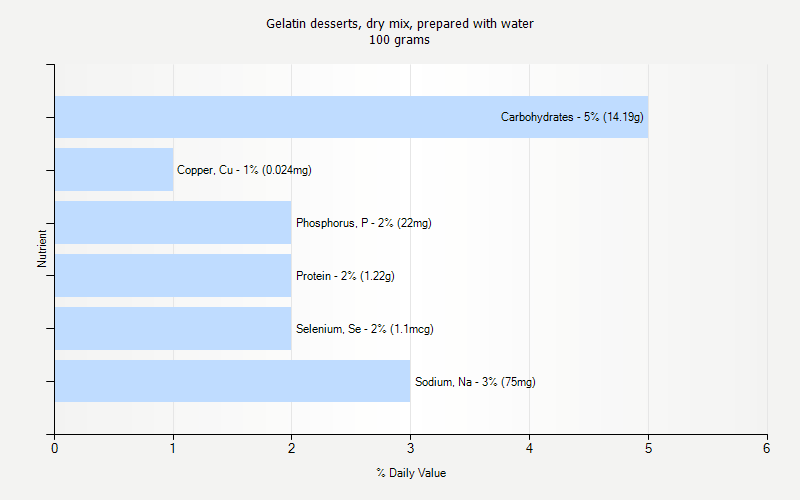Viewport: 800px width, 500px height.
Task: Click the 'Nutrient' y-axis title
Action: [x=42, y=249]
